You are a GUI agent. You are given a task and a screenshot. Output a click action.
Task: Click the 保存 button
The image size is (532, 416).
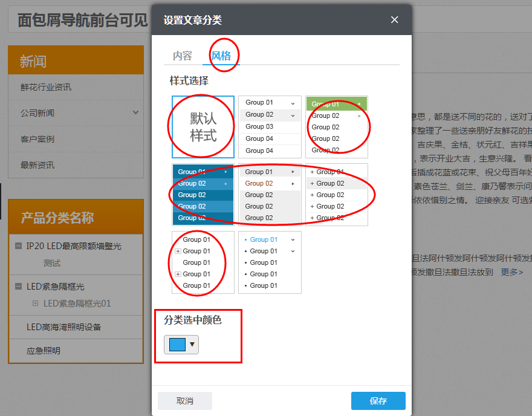[378, 400]
